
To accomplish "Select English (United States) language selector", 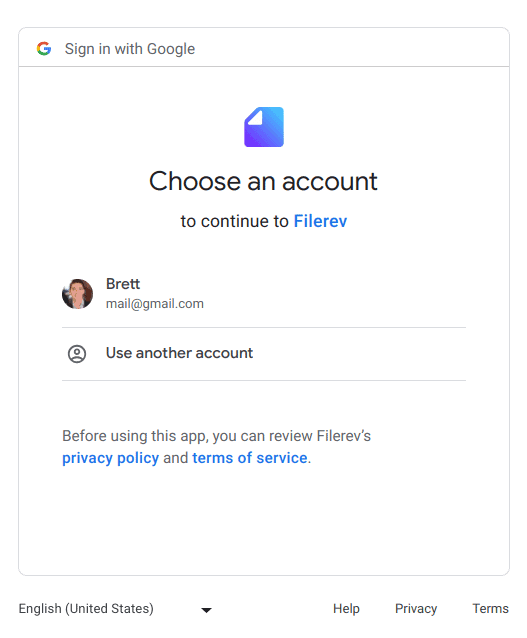I will (115, 609).
